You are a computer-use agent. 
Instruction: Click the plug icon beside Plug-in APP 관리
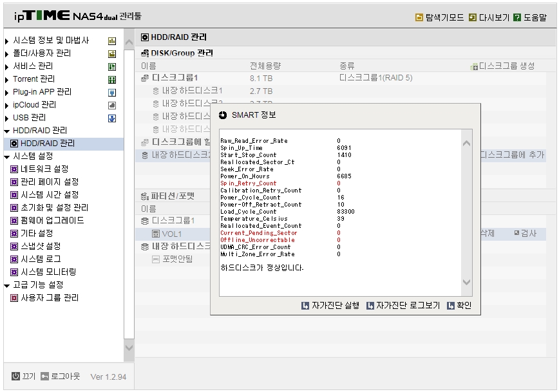pyautogui.click(x=112, y=93)
